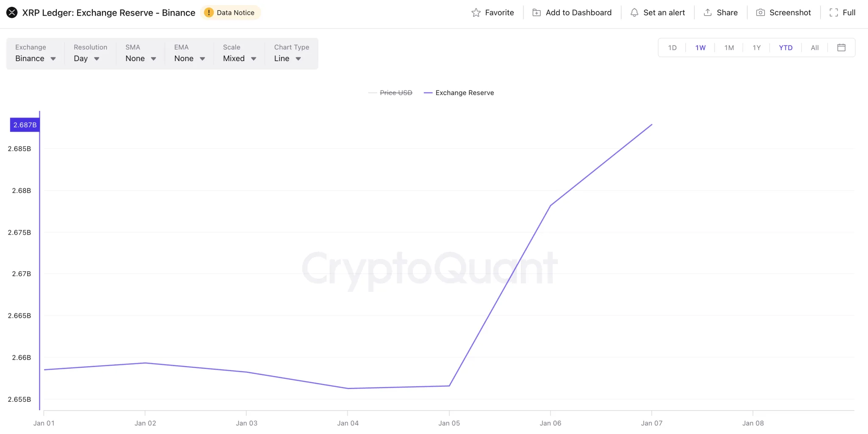This screenshot has height=434, width=868.
Task: Toggle the Price USD series visibility
Action: 390,92
